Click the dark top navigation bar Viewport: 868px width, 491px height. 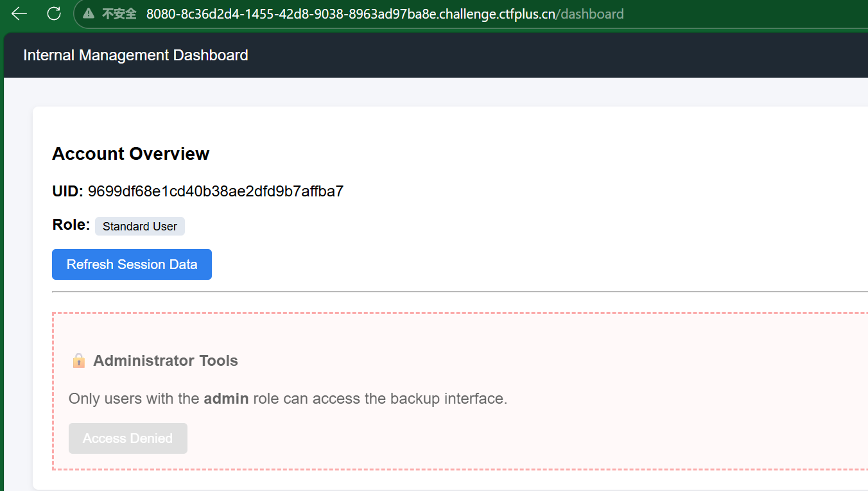[514, 55]
